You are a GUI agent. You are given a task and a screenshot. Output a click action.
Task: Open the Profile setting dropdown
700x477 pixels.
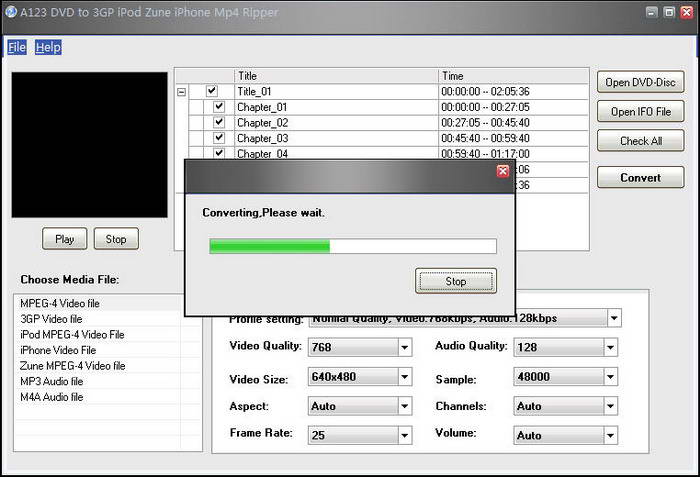click(x=614, y=318)
